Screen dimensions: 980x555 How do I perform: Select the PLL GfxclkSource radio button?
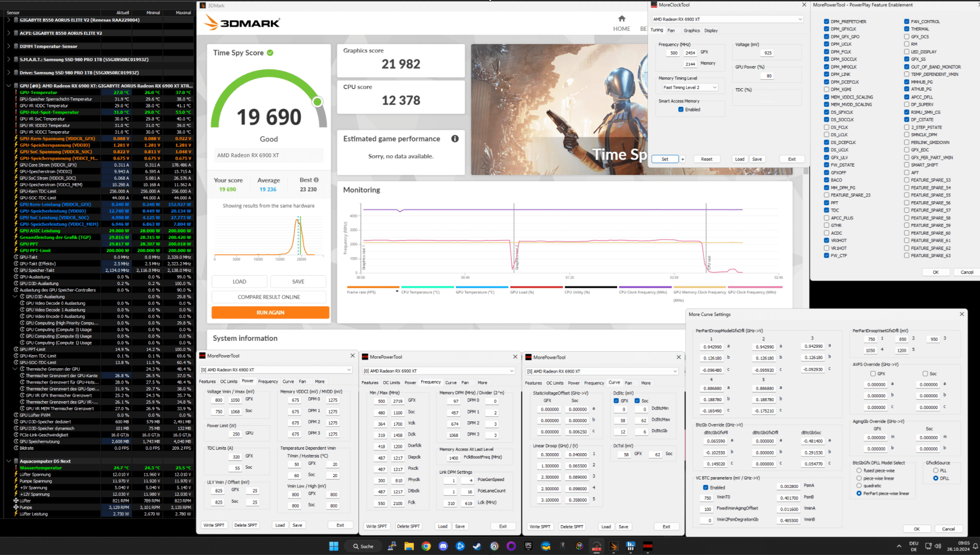(x=935, y=470)
